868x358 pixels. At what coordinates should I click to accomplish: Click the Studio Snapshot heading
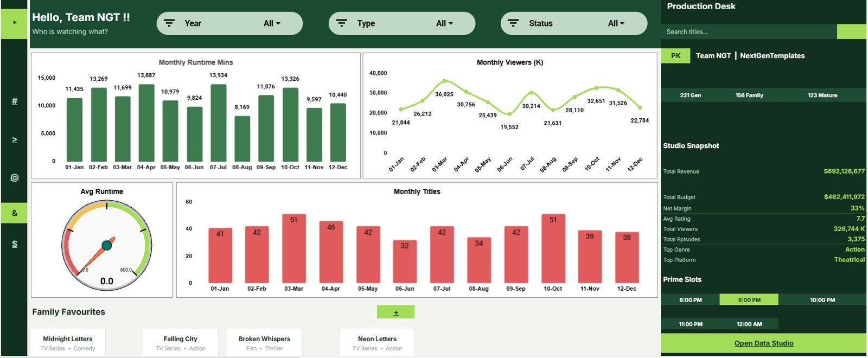tap(691, 146)
